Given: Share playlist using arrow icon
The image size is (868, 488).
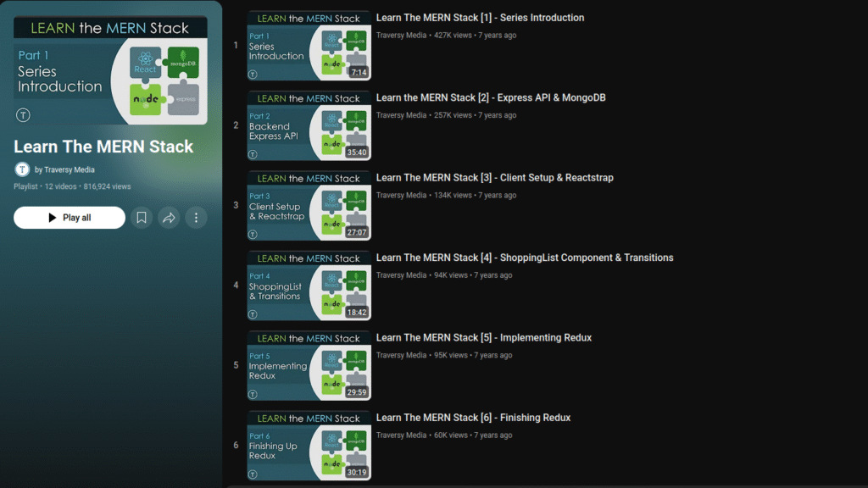Looking at the screenshot, I should click(169, 218).
